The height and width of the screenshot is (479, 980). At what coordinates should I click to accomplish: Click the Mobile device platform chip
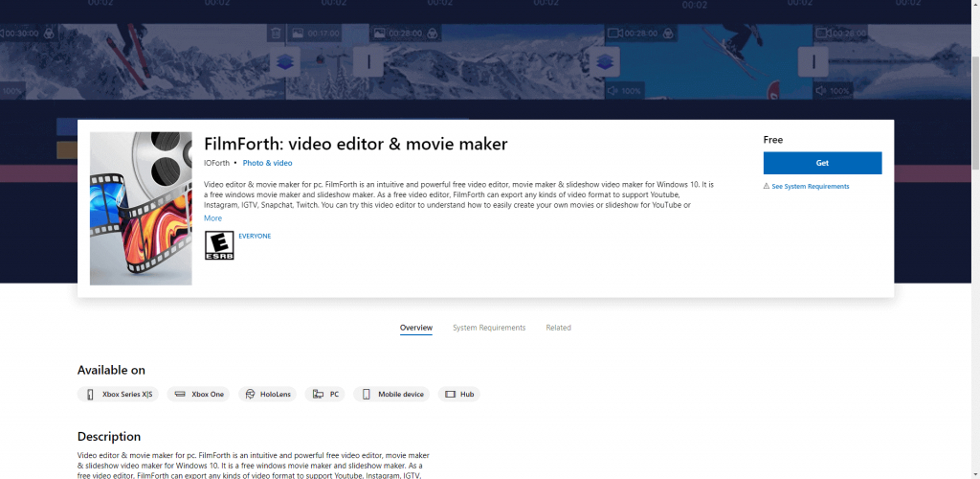(x=391, y=394)
